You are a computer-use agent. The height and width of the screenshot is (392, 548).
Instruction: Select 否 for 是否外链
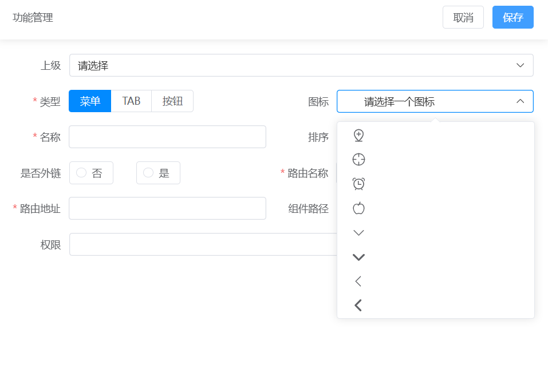91,173
